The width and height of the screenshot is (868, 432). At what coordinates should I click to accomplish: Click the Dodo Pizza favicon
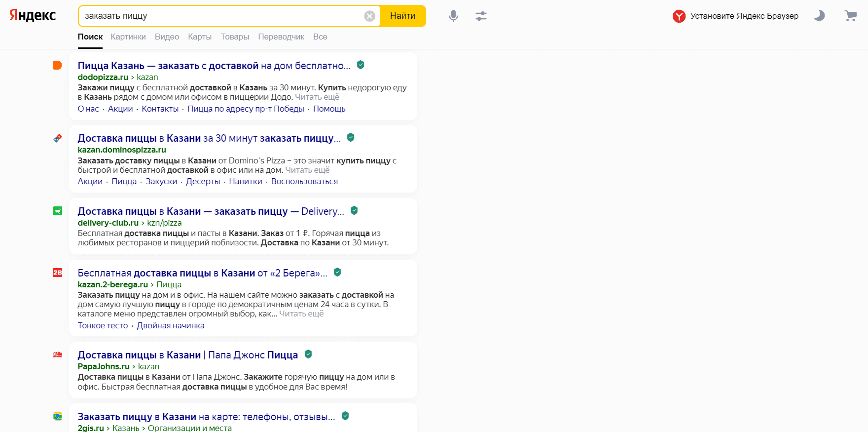58,65
